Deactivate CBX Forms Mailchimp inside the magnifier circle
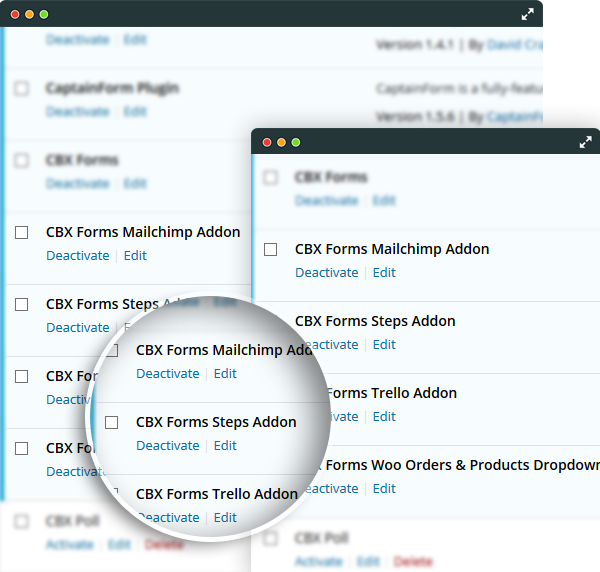Image resolution: width=600 pixels, height=572 pixels. pos(168,373)
